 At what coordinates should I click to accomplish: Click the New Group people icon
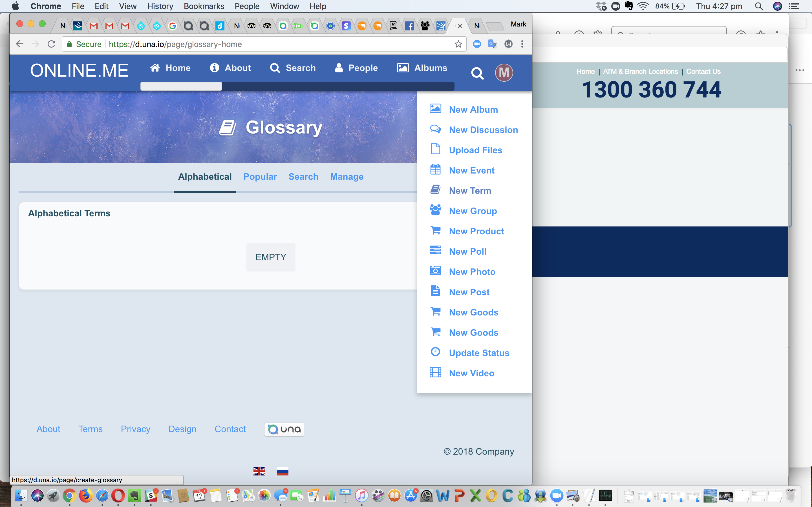pyautogui.click(x=435, y=210)
